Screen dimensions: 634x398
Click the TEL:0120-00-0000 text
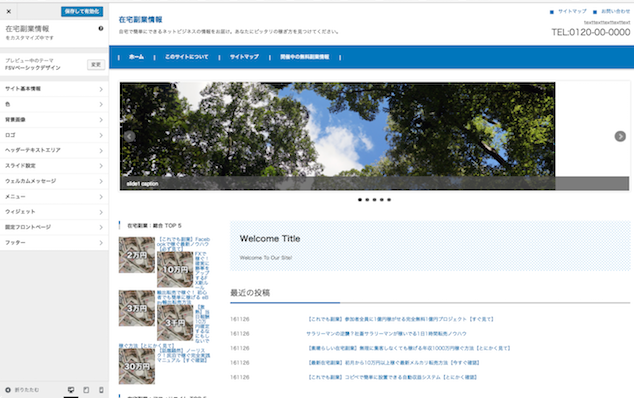591,32
